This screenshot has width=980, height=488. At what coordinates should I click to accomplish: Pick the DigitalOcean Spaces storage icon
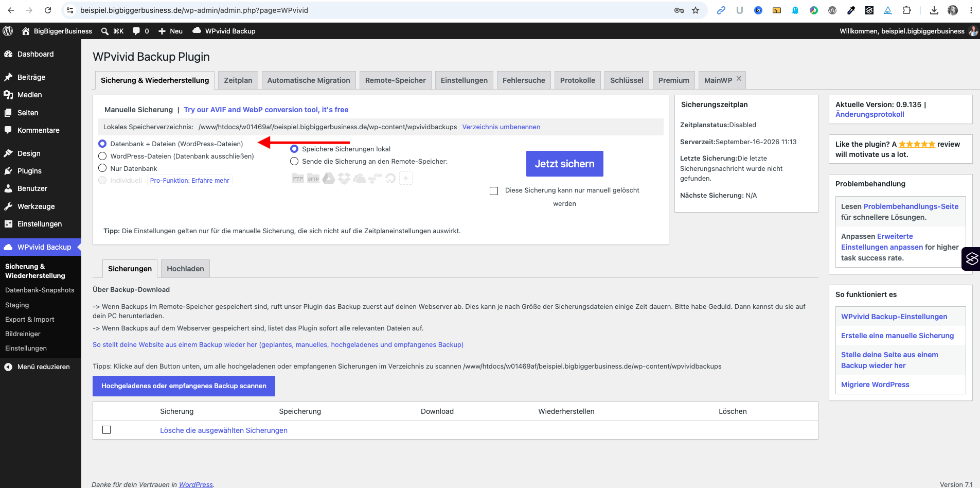[x=390, y=179]
